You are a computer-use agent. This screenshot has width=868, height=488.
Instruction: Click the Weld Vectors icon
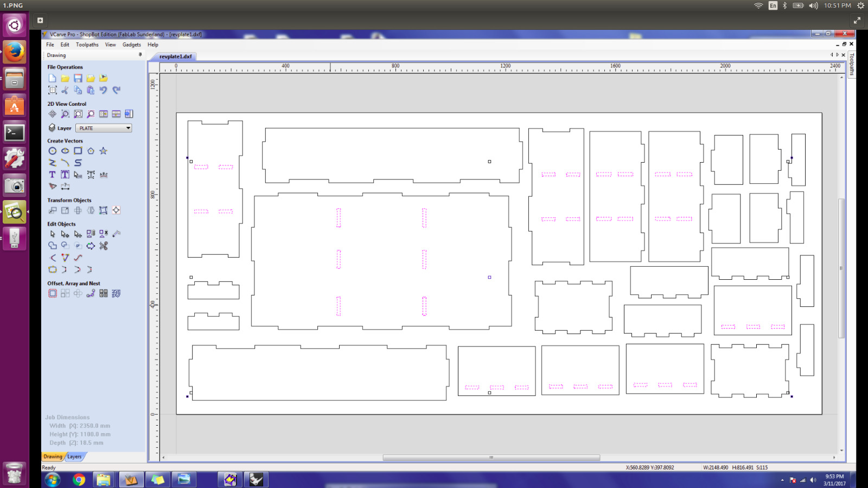pos(52,246)
